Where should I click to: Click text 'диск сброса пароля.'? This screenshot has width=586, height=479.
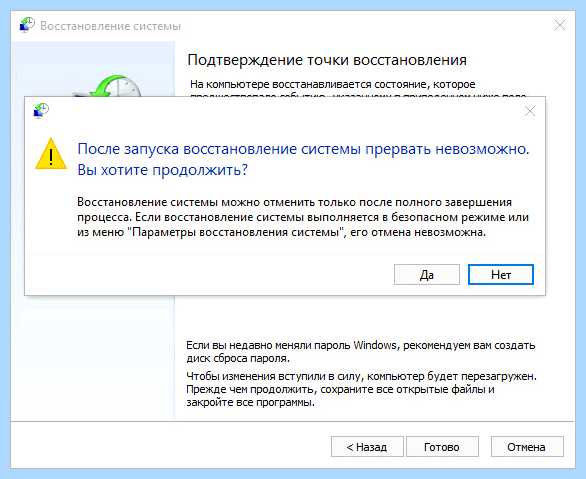pyautogui.click(x=238, y=358)
